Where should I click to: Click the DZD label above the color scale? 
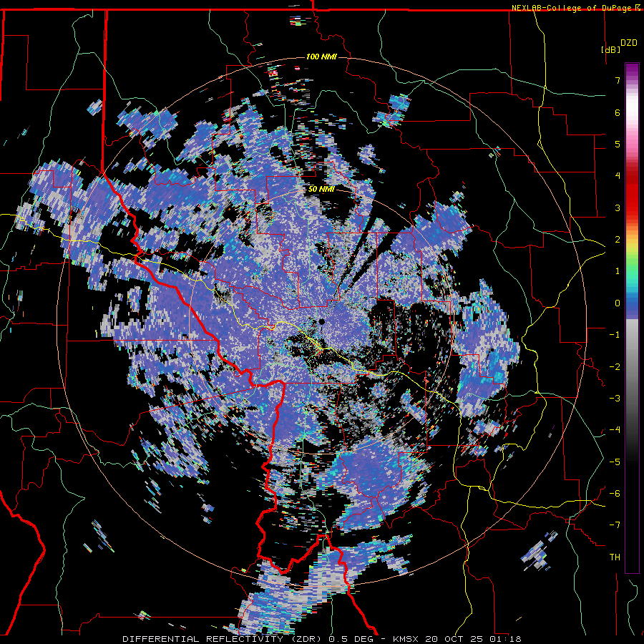pyautogui.click(x=629, y=43)
